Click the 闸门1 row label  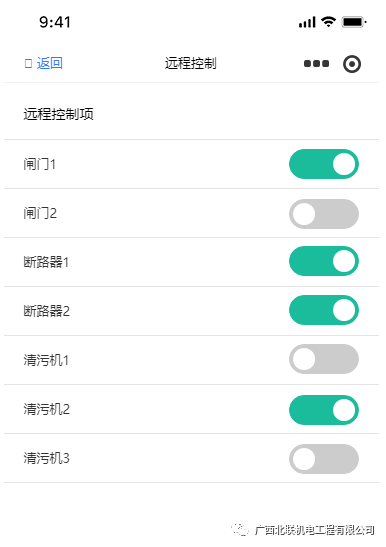point(40,164)
